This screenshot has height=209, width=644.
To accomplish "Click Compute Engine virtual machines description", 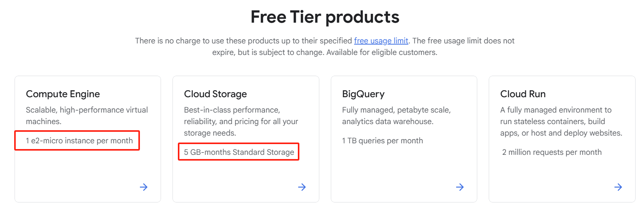I will pos(87,116).
